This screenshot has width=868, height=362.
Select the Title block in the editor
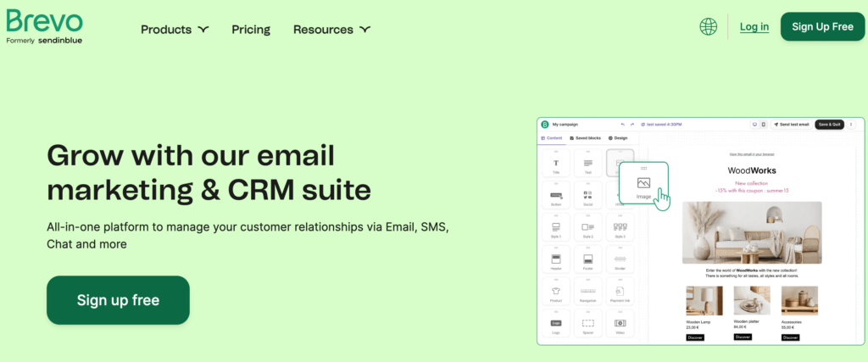[x=556, y=164]
